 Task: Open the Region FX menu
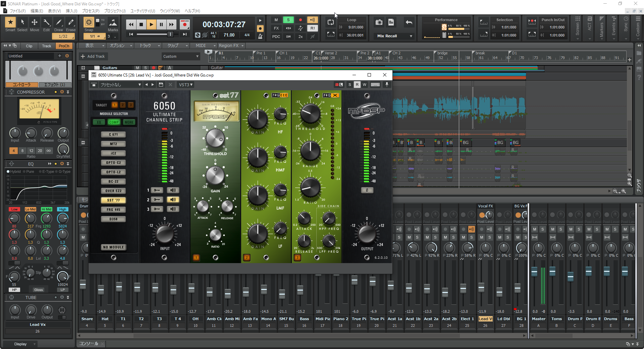[x=231, y=46]
